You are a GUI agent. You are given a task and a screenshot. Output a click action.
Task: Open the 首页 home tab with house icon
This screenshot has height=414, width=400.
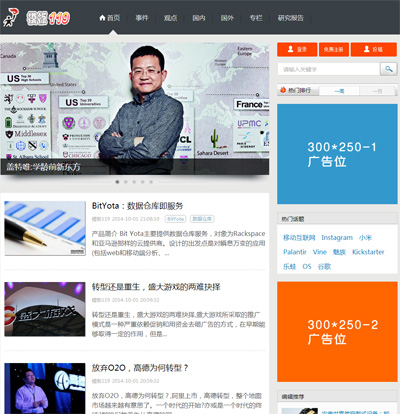coord(110,18)
